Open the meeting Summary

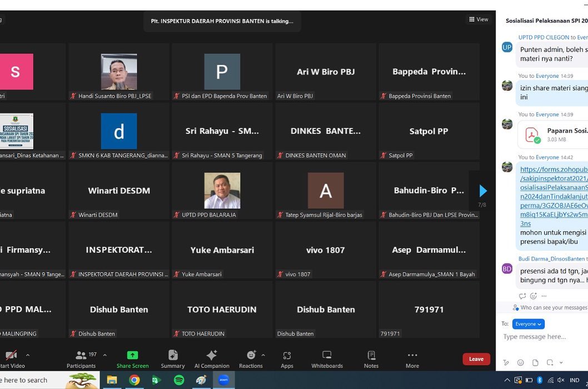coord(173,359)
